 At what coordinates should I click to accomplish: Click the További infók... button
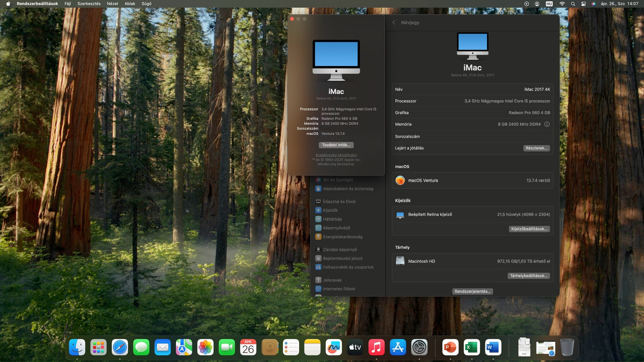[336, 145]
